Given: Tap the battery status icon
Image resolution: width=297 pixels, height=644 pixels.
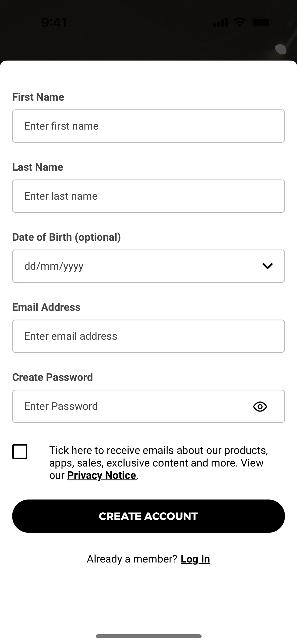Looking at the screenshot, I should click(x=262, y=22).
